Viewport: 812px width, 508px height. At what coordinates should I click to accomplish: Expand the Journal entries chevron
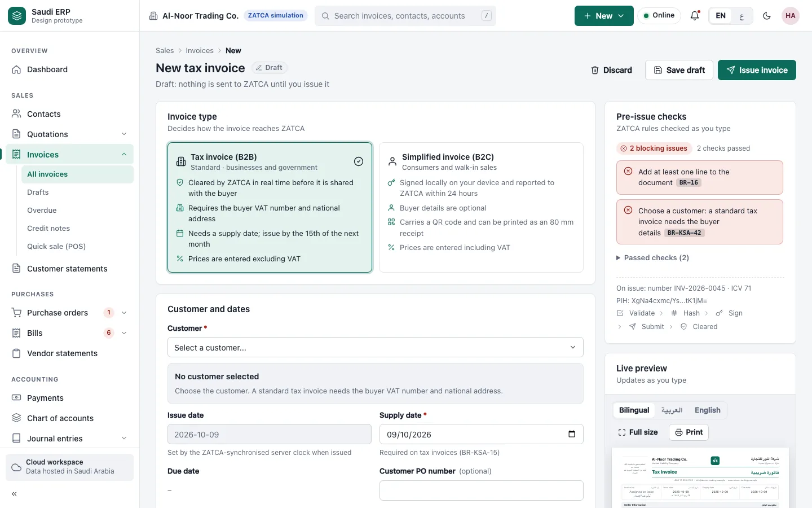(x=124, y=438)
